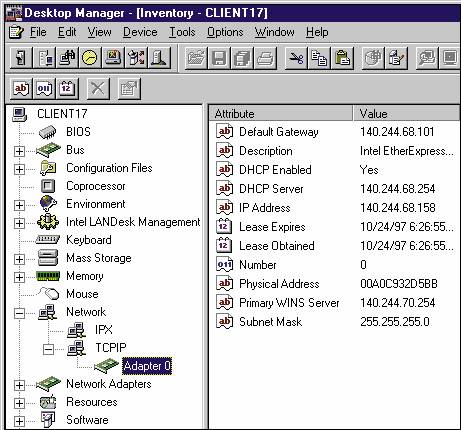Click the stacked documents toolbar icon
This screenshot has width=461, height=430.
(242, 58)
